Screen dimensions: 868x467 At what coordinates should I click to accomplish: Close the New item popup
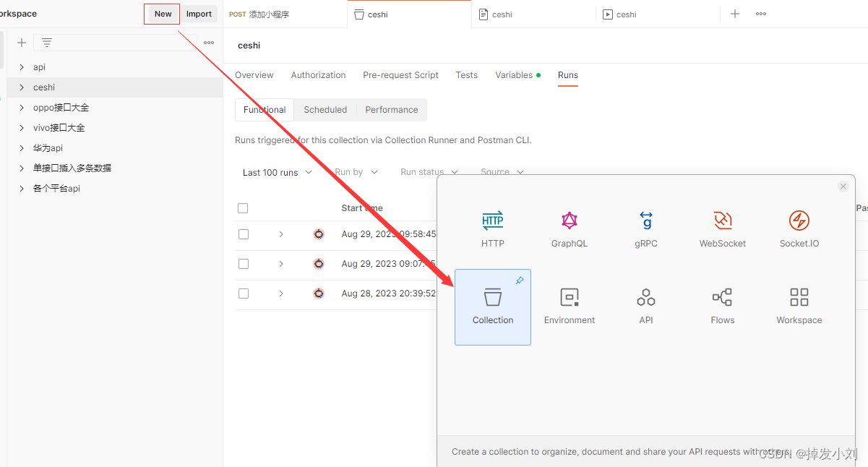point(843,187)
